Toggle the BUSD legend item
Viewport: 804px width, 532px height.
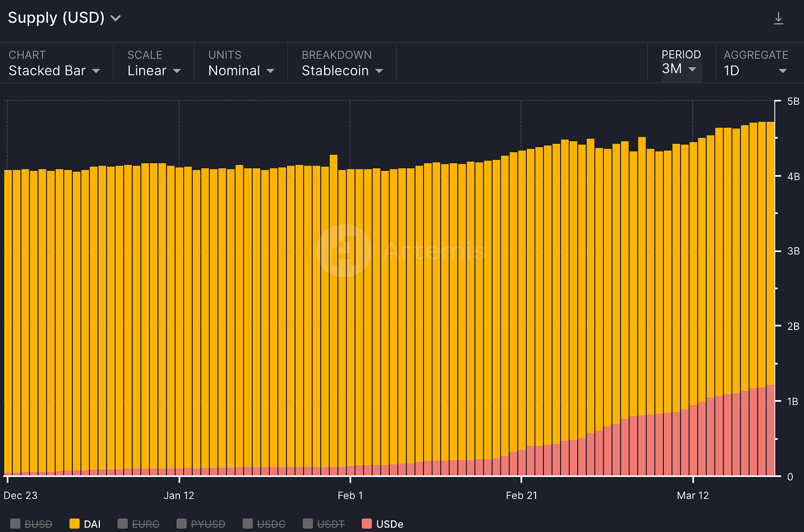[31, 524]
